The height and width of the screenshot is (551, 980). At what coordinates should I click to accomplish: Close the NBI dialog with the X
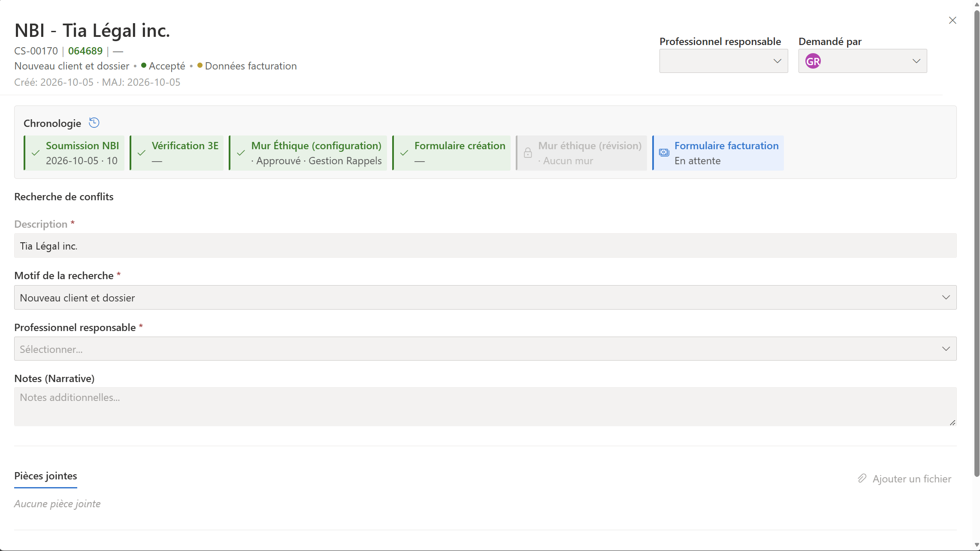pyautogui.click(x=953, y=20)
